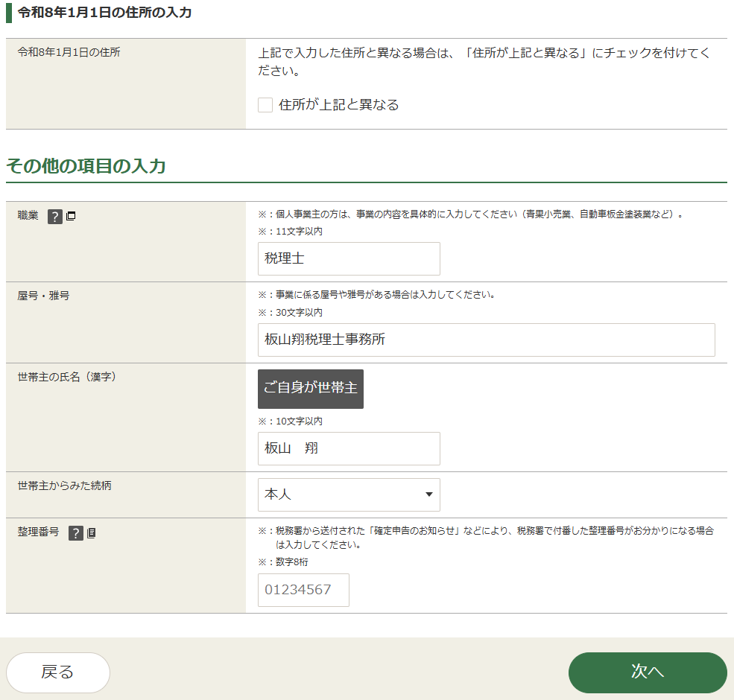Check the 住所が上記と異なる checkbox

265,105
